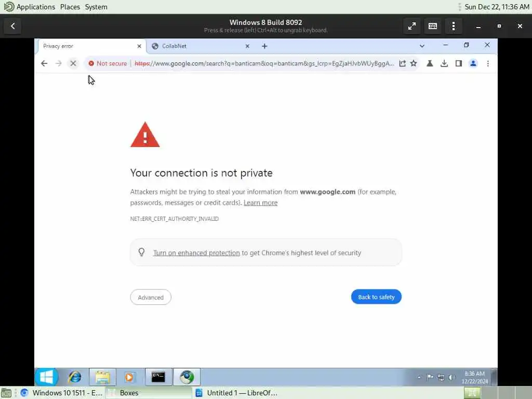Click Turn on enhanced protection link
532x399 pixels.
pyautogui.click(x=196, y=253)
